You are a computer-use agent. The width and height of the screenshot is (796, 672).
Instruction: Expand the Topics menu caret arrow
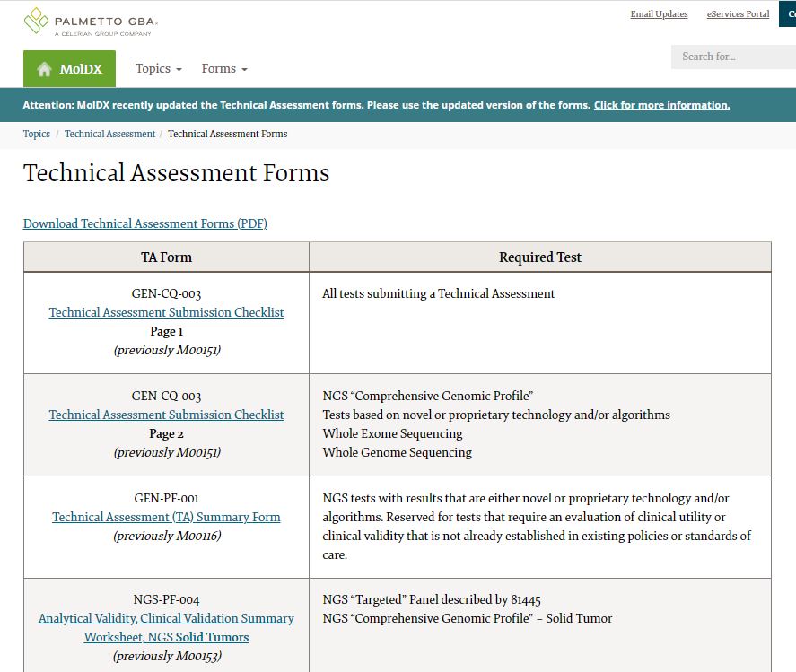tap(179, 70)
